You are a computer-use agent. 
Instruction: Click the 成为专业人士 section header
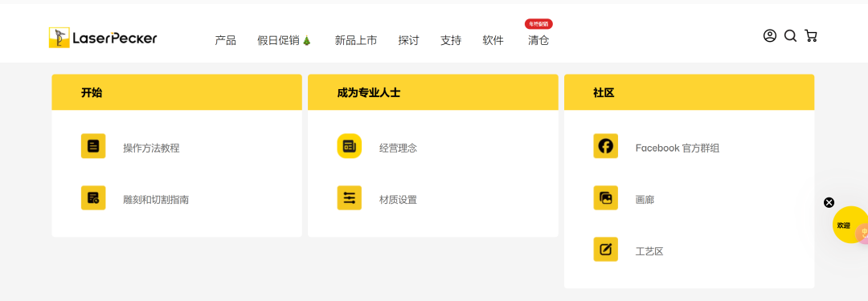(x=433, y=92)
